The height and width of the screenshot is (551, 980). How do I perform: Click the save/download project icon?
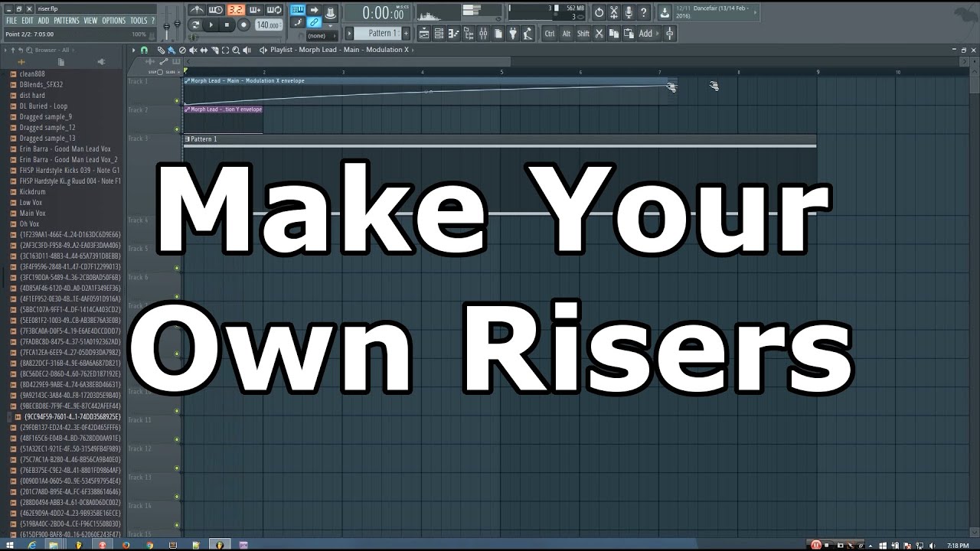(664, 12)
